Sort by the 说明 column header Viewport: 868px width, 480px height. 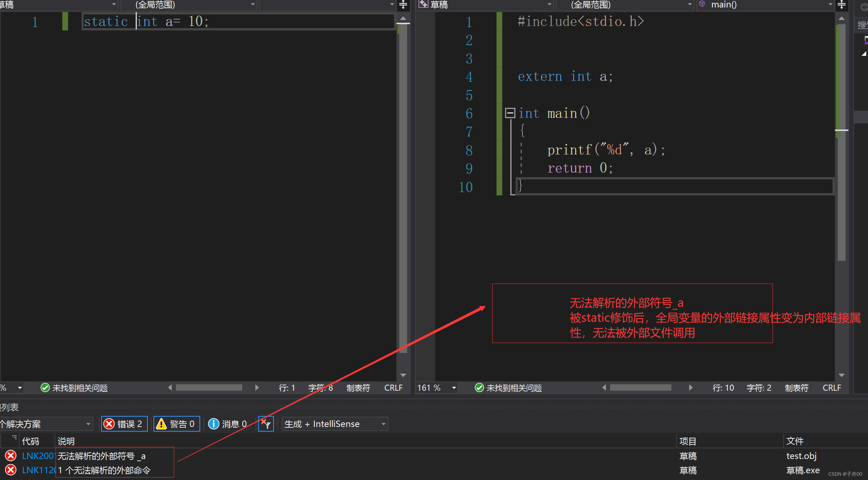coord(66,441)
